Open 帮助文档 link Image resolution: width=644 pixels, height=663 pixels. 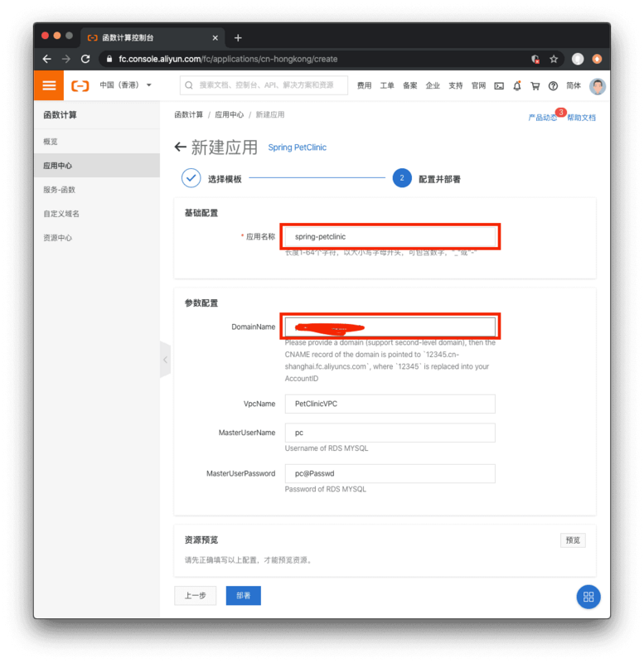tap(581, 118)
